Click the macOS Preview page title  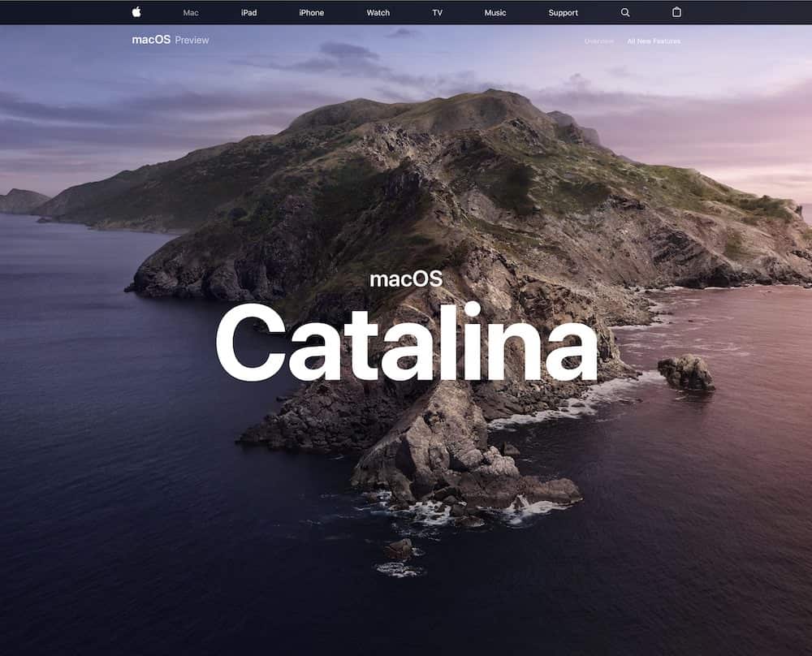point(171,40)
